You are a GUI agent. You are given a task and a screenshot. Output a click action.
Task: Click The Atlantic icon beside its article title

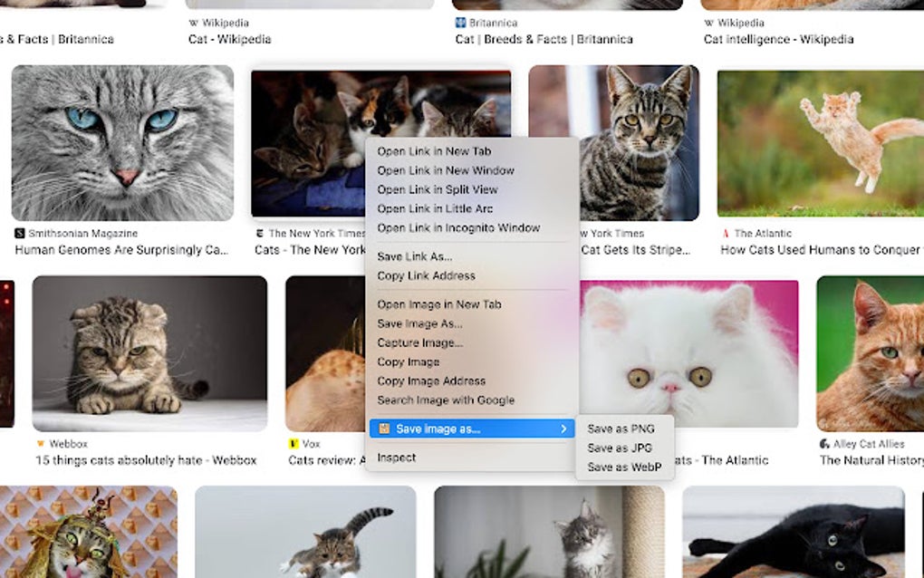tap(724, 233)
